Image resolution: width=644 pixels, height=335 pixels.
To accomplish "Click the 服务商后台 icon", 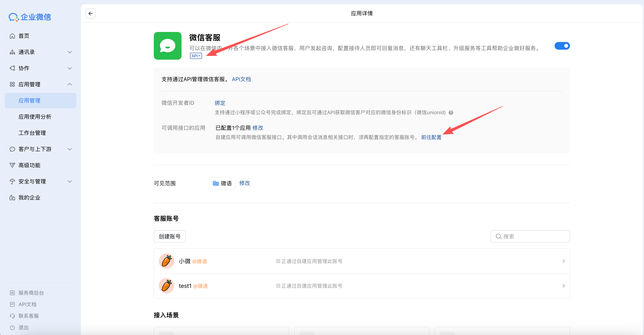I will point(12,292).
